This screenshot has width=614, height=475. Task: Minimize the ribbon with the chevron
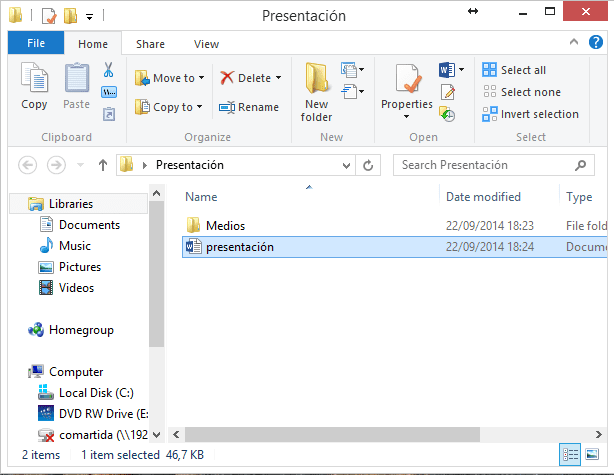tap(574, 42)
